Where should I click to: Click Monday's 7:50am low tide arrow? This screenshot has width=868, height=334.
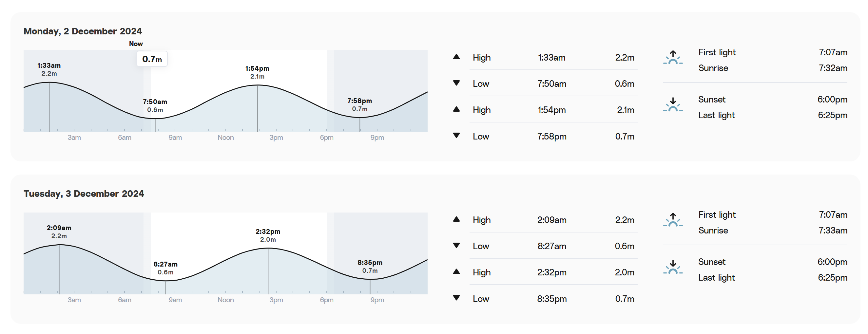tap(456, 83)
